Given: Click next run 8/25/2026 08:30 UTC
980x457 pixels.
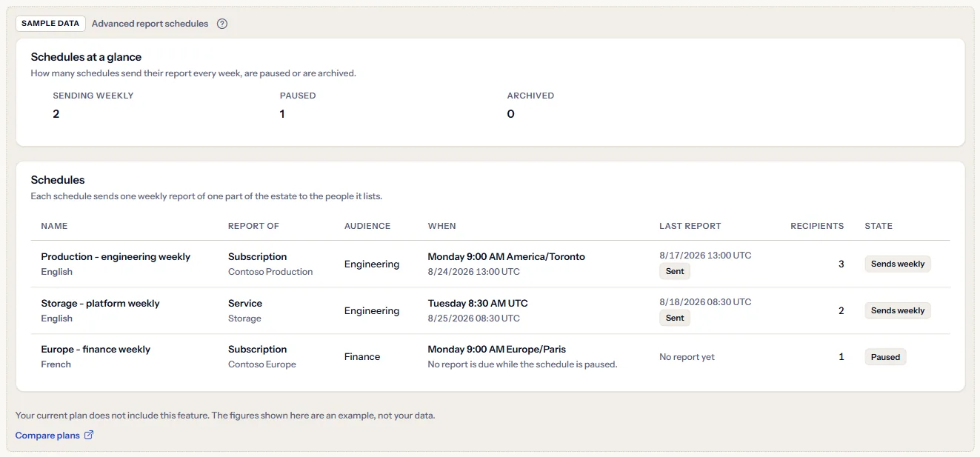Looking at the screenshot, I should [x=474, y=318].
